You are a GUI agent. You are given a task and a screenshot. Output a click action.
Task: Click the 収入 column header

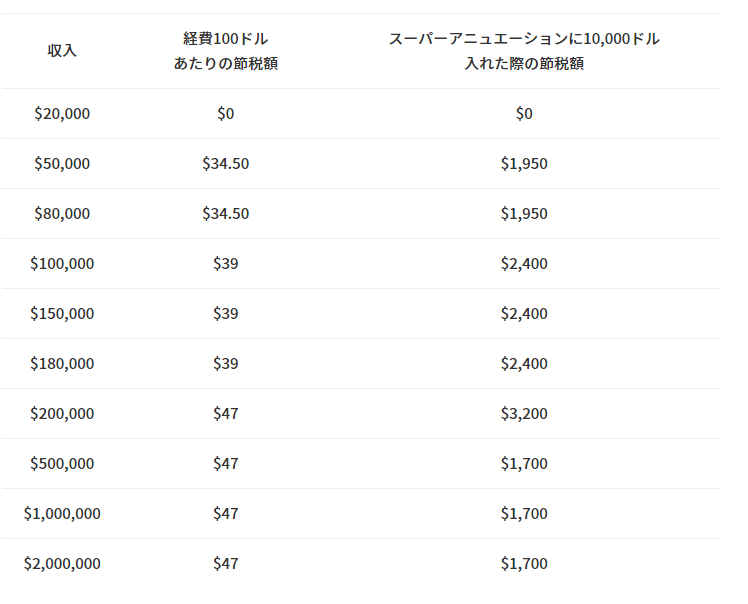[x=62, y=51]
